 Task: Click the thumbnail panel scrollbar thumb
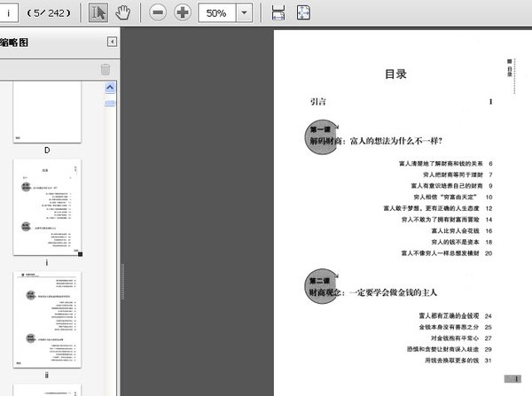tap(110, 103)
